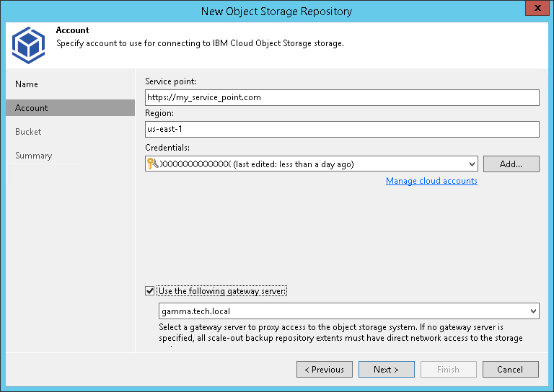
Task: Open the Summary step
Action: (33, 156)
